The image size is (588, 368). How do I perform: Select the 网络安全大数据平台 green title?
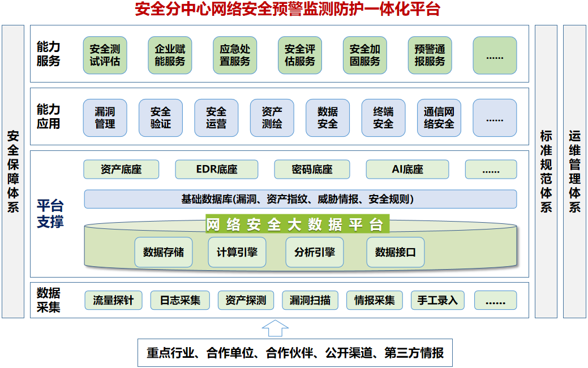tap(294, 224)
